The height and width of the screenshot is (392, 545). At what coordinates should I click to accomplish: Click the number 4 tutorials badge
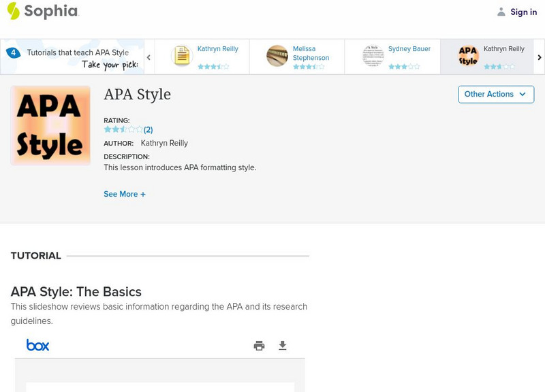12,52
